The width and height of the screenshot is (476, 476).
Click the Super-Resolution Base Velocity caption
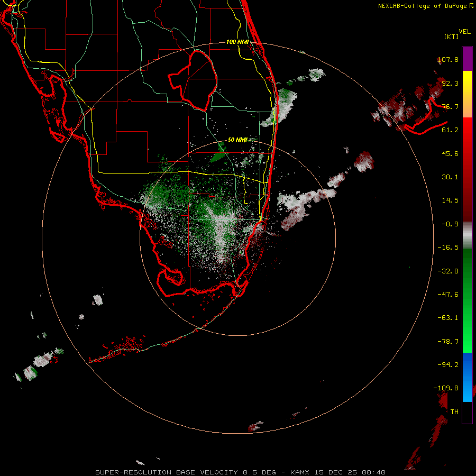pos(241,472)
